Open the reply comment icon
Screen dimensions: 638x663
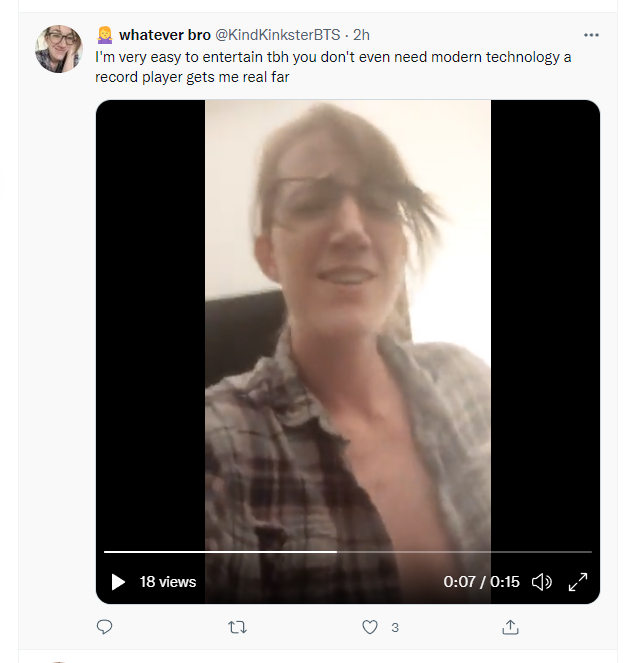coord(104,627)
